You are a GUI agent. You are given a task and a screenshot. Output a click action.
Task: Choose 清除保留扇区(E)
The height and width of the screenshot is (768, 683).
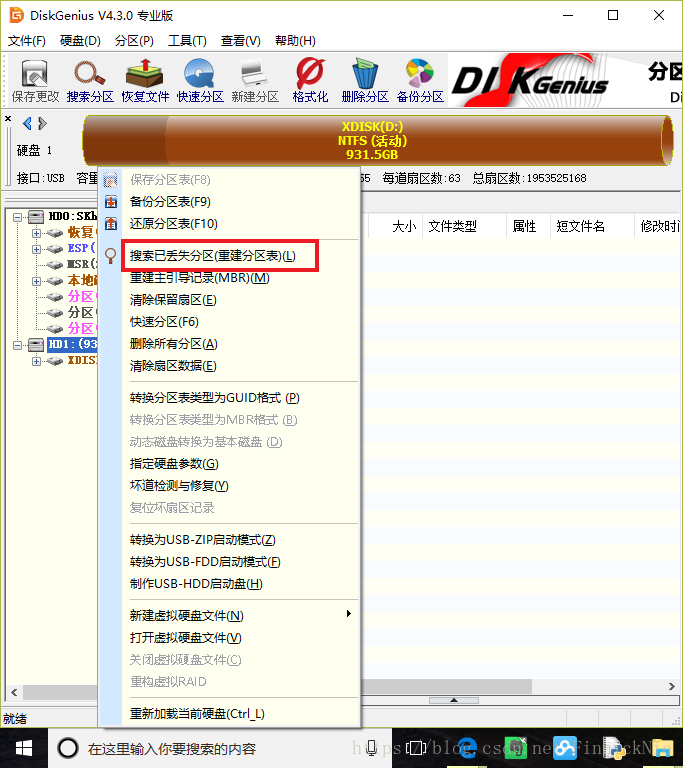(x=173, y=300)
